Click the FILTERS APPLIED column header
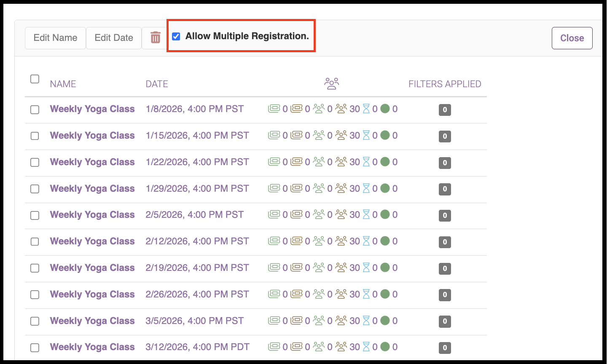The width and height of the screenshot is (607, 364). point(445,84)
